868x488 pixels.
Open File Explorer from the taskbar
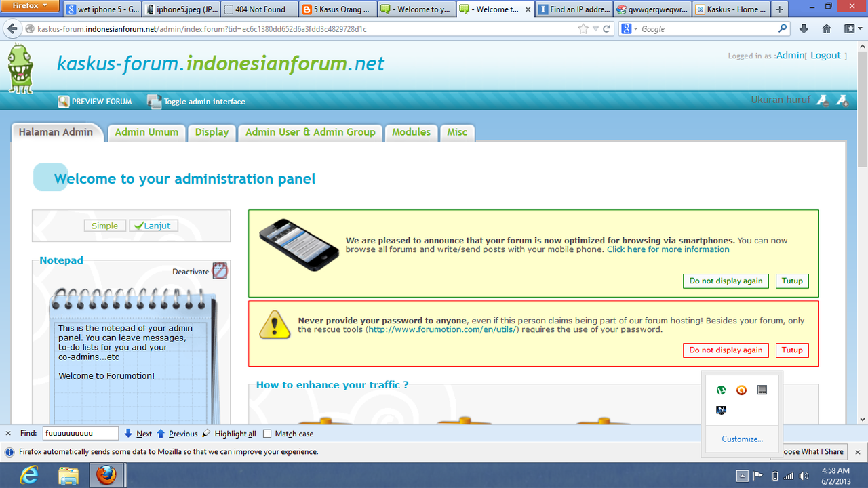68,475
